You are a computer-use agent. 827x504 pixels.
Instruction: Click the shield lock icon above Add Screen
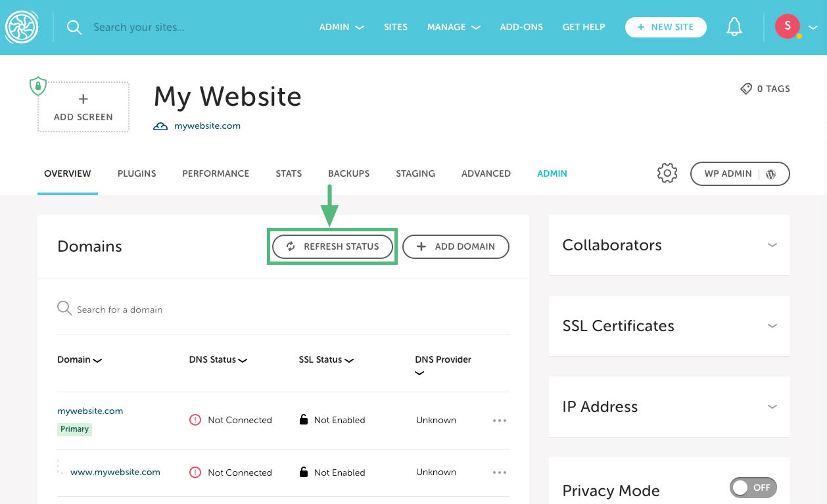click(x=37, y=86)
